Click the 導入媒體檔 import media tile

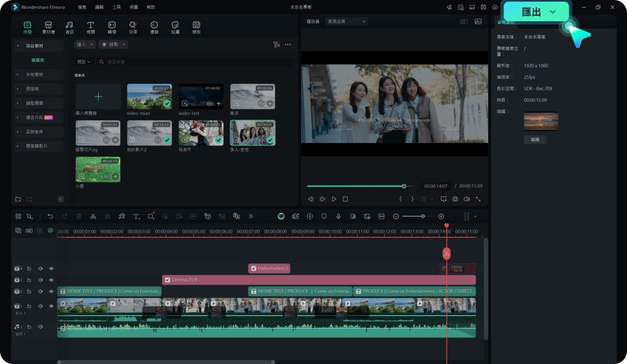[x=98, y=96]
